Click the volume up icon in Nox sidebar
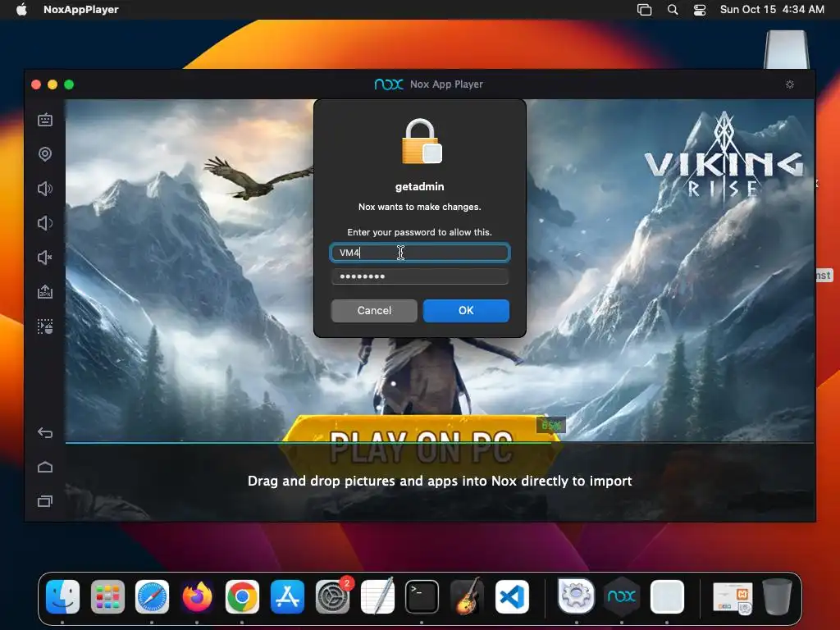The image size is (840, 630). tap(45, 189)
